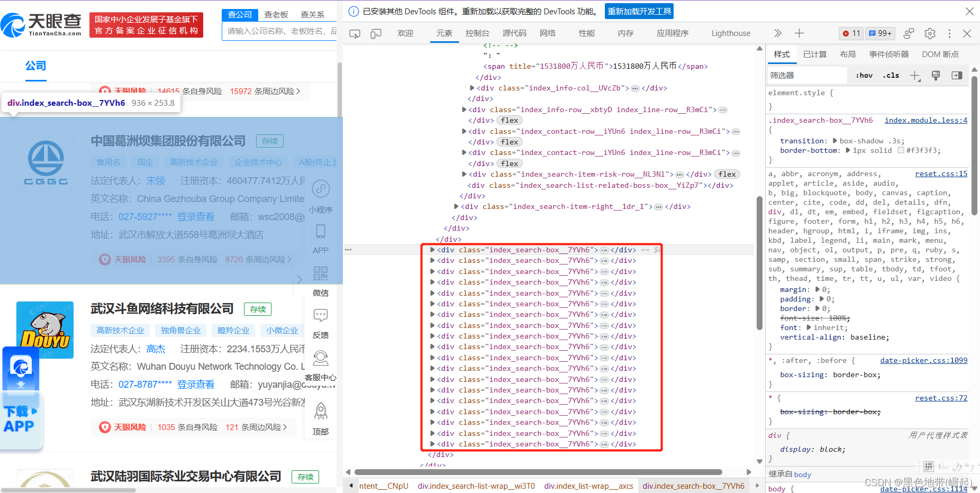980x493 pixels.
Task: Add new DevTools tab plus icon
Action: [799, 33]
